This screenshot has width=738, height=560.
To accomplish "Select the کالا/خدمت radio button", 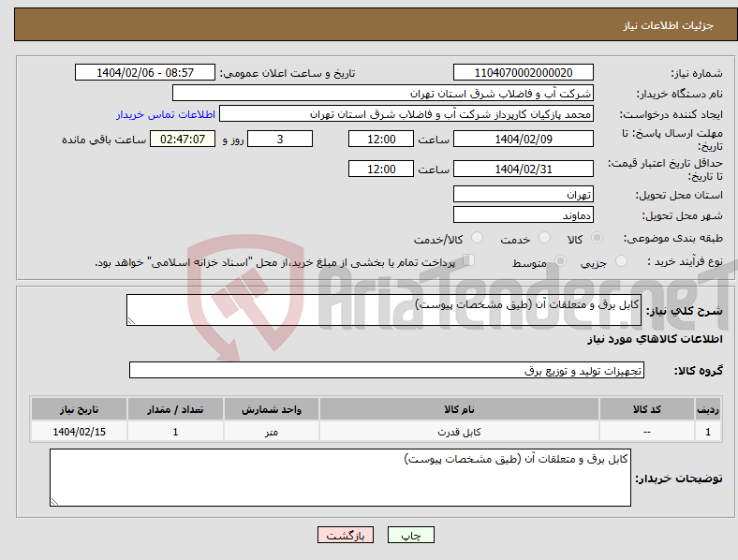I will pos(478,238).
